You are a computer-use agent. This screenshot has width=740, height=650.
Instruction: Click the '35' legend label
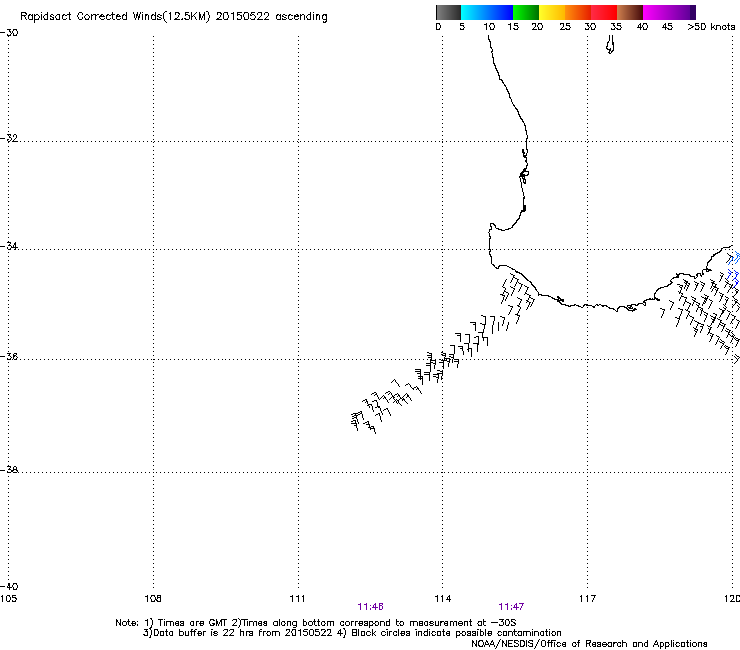tap(615, 27)
